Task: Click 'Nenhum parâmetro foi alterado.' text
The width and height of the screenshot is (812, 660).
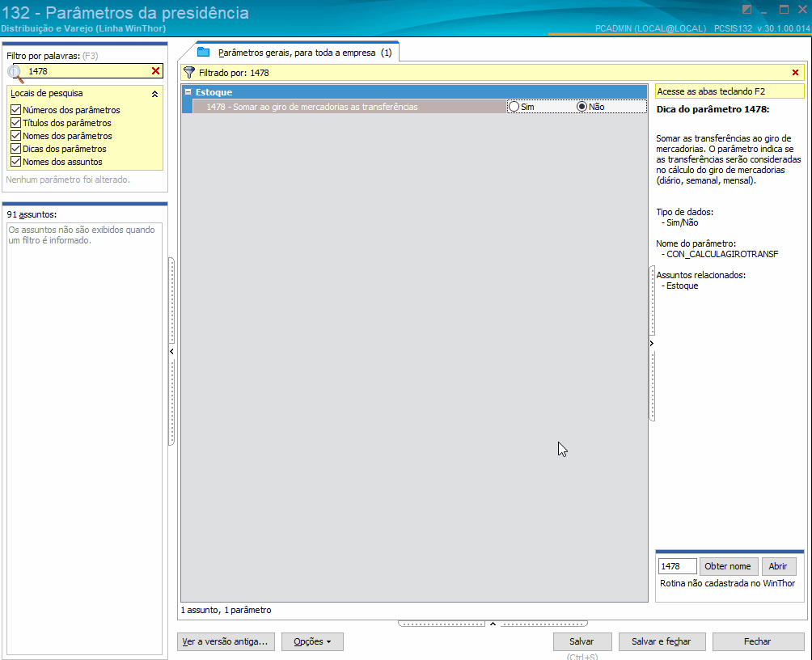Action: click(68, 180)
